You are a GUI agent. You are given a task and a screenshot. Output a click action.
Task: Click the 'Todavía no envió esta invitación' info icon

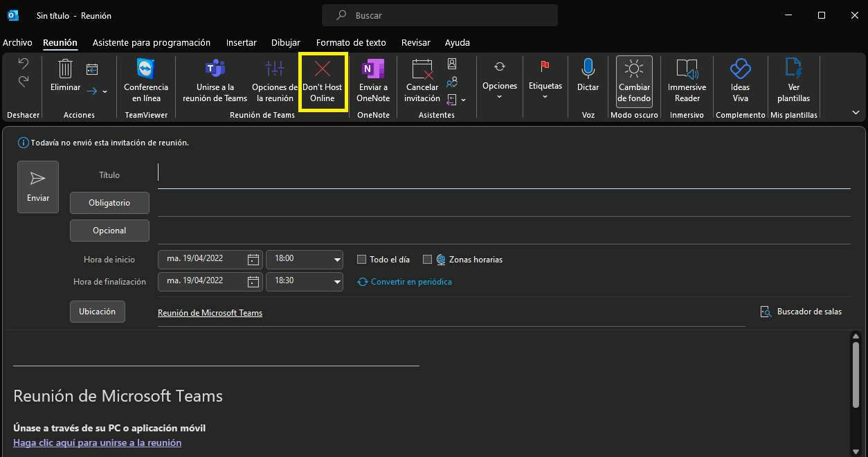24,143
